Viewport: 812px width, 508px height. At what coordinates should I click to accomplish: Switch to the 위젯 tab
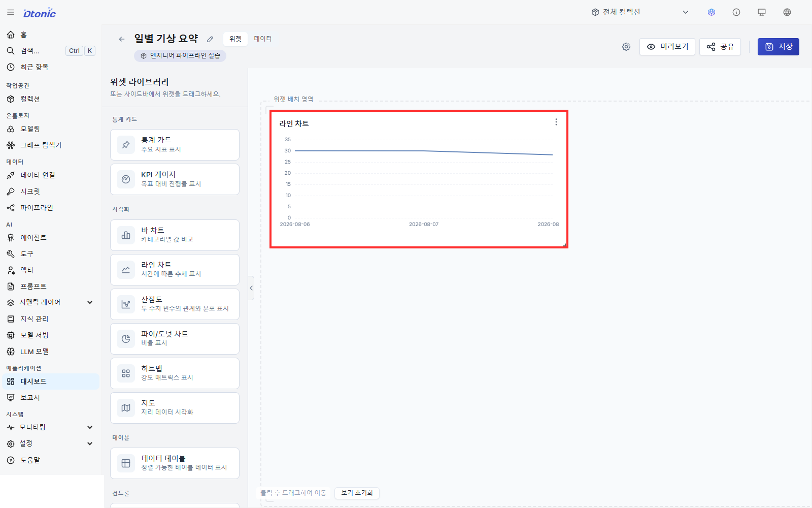click(x=235, y=39)
